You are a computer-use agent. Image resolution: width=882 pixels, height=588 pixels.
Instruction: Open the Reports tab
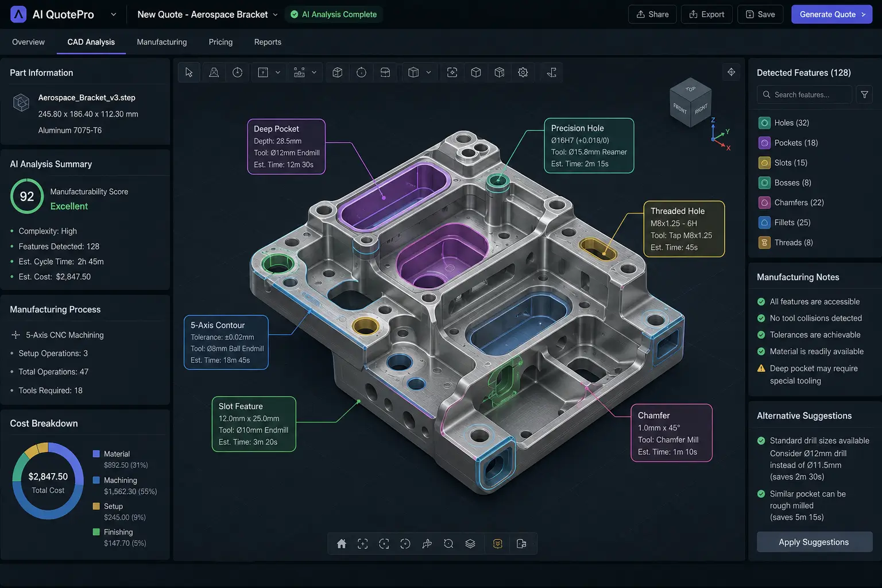[268, 42]
